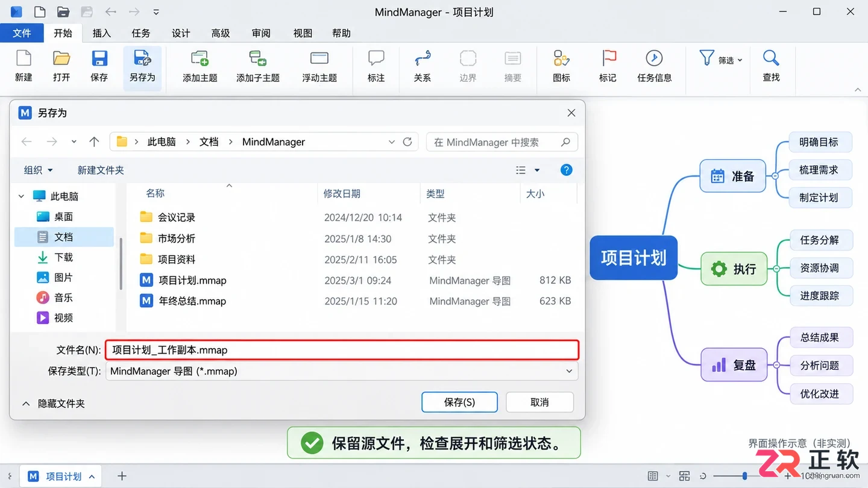Click into the 文件名 input field
The height and width of the screenshot is (488, 868).
tap(342, 350)
